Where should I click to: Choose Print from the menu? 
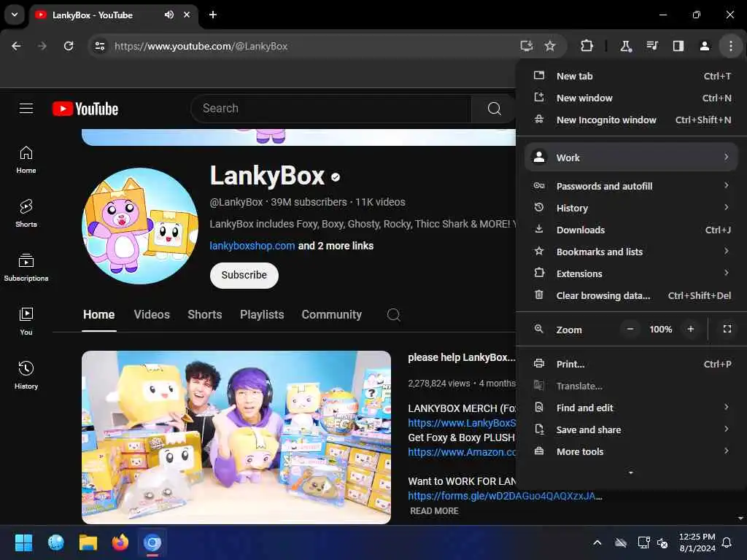pyautogui.click(x=631, y=364)
